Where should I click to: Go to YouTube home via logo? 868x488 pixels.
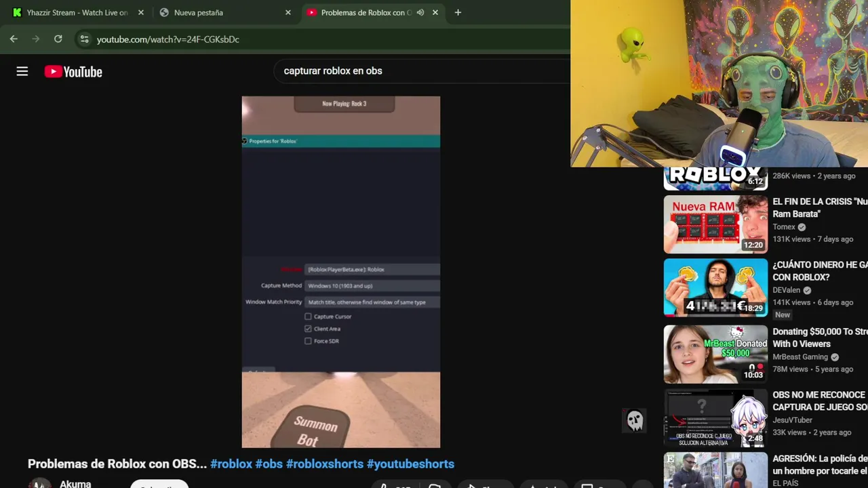pyautogui.click(x=73, y=72)
